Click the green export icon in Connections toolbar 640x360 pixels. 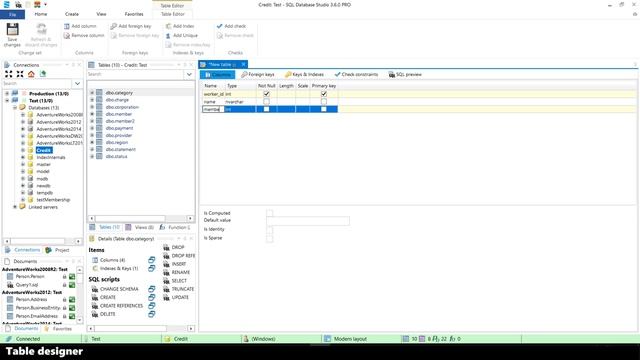[43, 74]
